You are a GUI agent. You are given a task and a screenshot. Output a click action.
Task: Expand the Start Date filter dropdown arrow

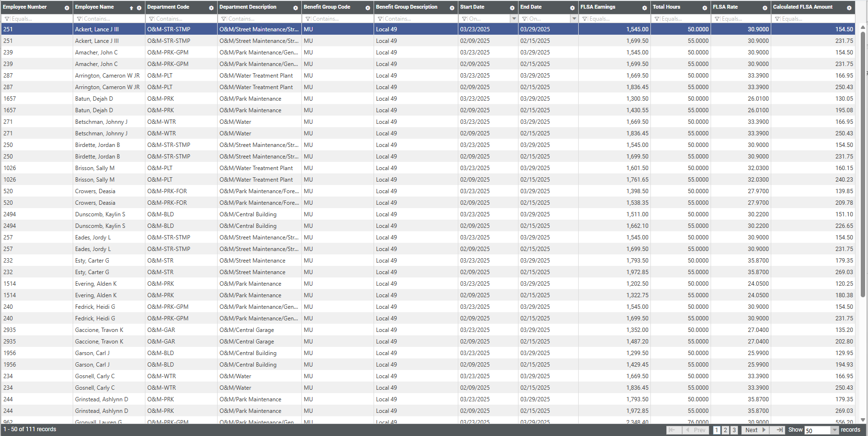tap(514, 19)
